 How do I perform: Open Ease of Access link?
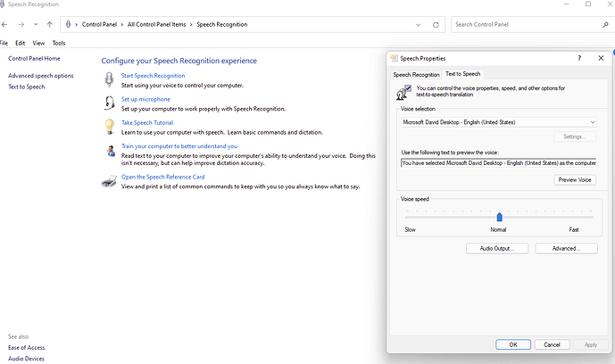pyautogui.click(x=26, y=348)
